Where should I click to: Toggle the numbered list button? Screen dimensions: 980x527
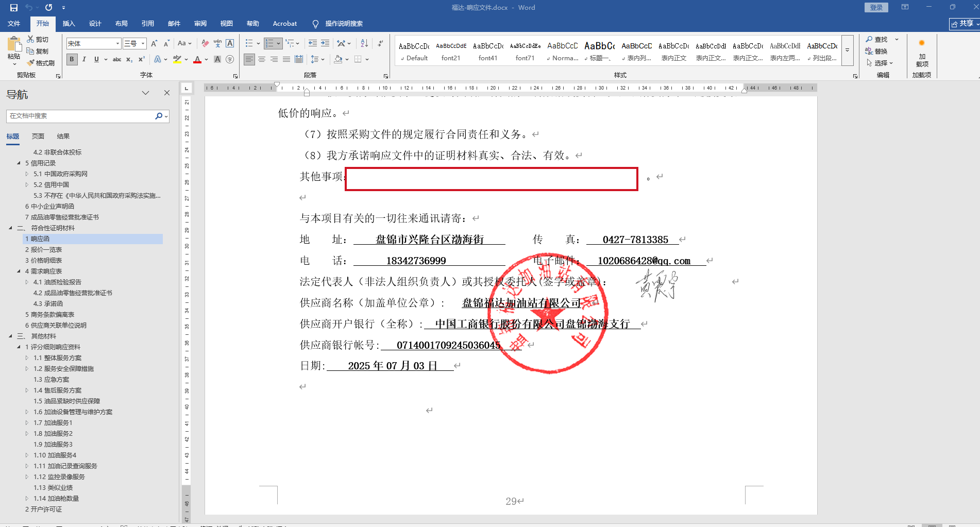(x=269, y=44)
